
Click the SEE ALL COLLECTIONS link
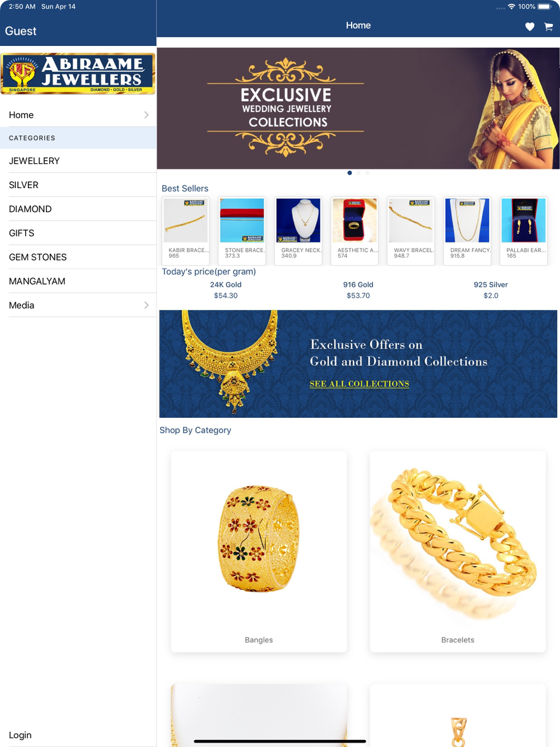[360, 384]
